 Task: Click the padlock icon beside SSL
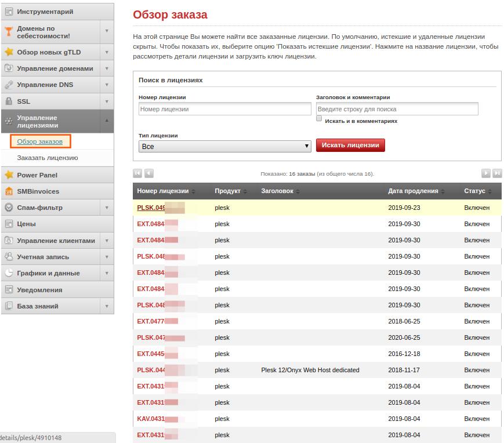(9, 101)
